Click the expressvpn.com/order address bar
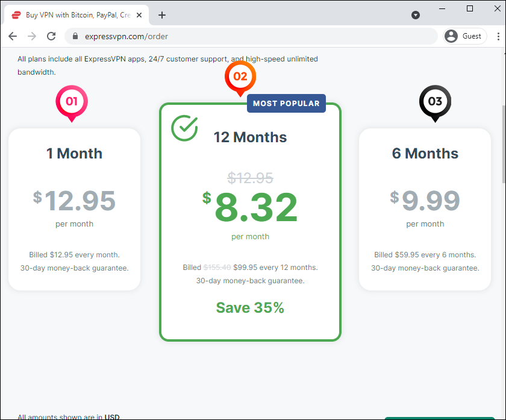This screenshot has width=506, height=420. pyautogui.click(x=251, y=36)
